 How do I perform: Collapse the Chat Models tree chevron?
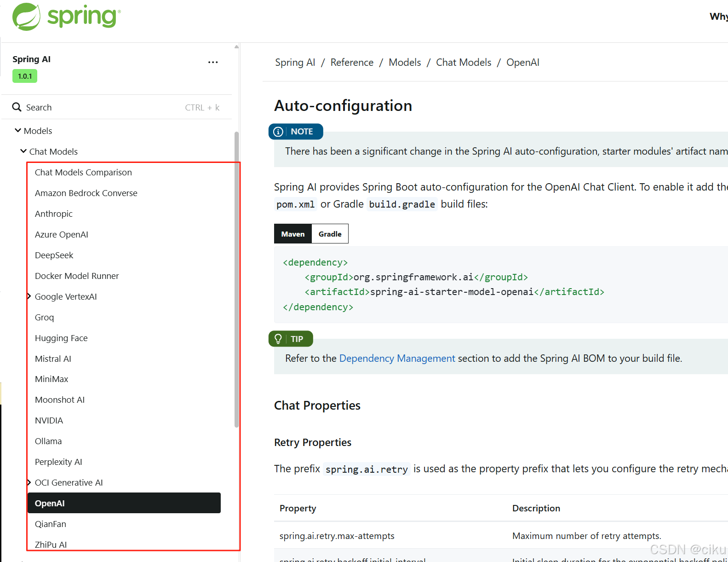point(23,151)
